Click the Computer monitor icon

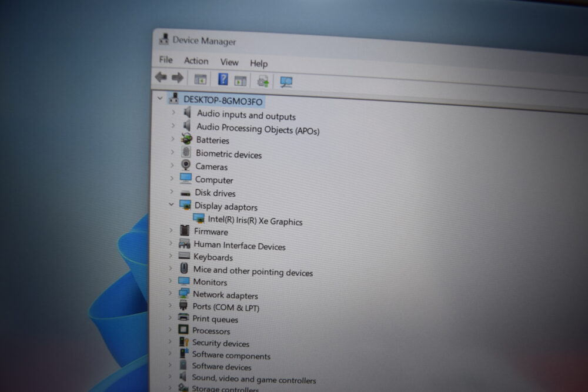point(186,178)
